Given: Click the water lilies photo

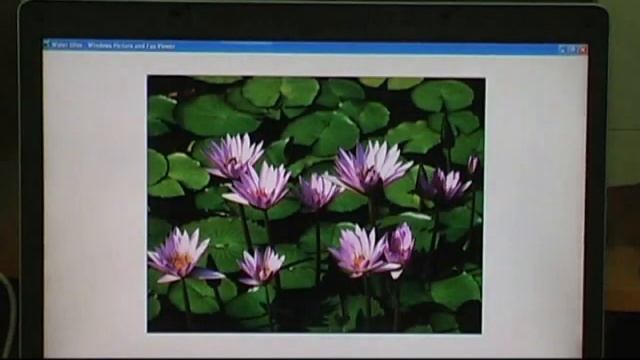Looking at the screenshot, I should [316, 204].
